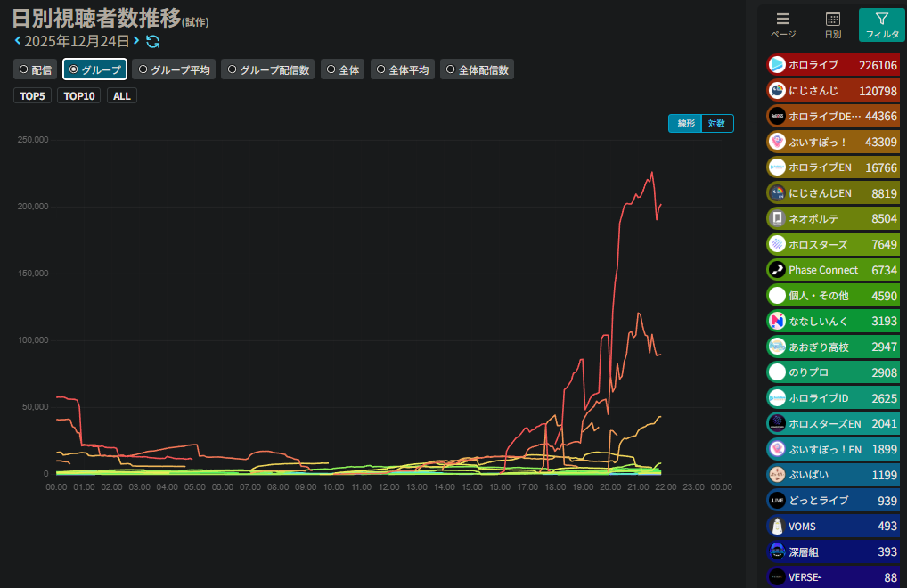Toggle the フィルタ funnel icon
The height and width of the screenshot is (588, 907).
881,19
